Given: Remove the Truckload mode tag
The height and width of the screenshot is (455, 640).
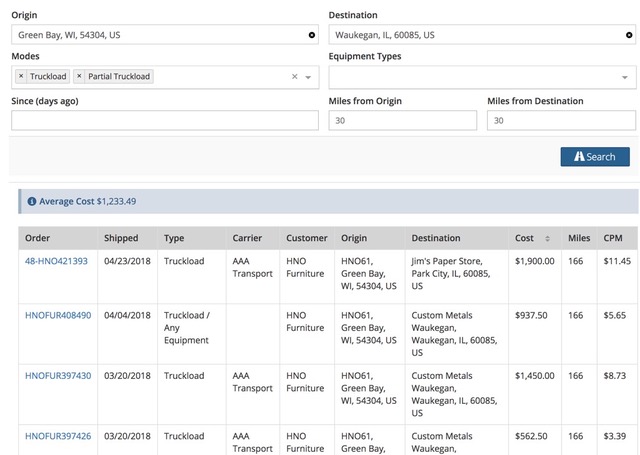Looking at the screenshot, I should click(x=21, y=76).
